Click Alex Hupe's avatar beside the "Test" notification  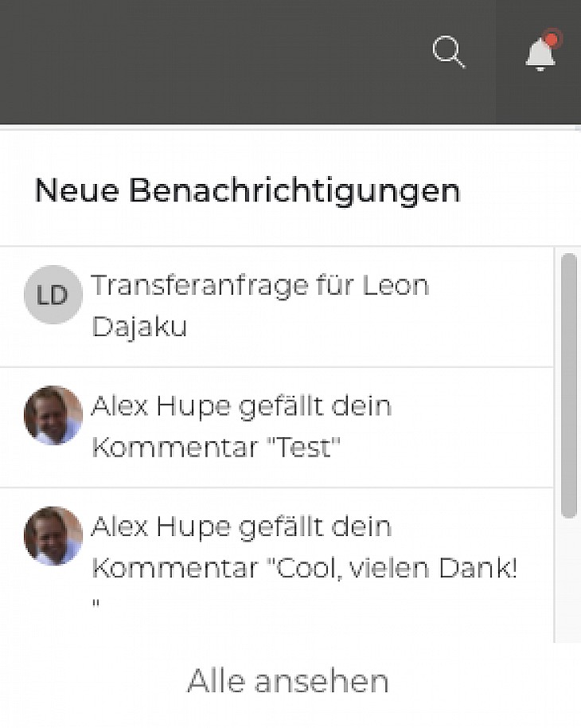coord(53,415)
